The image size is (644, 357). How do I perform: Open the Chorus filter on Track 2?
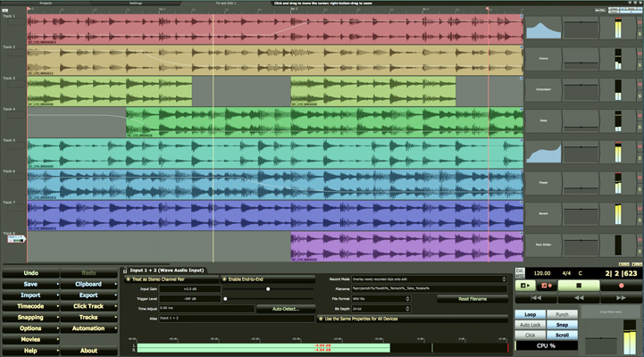(543, 59)
